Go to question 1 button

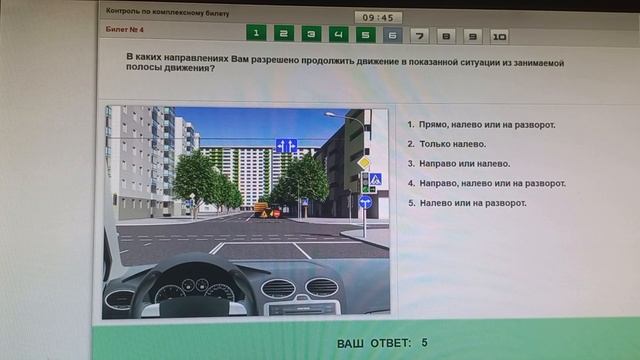point(256,33)
